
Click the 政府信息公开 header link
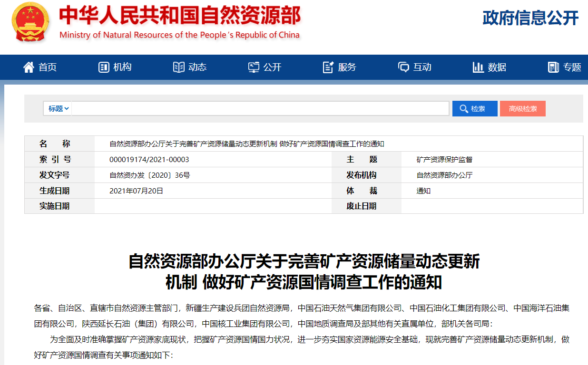click(x=530, y=18)
